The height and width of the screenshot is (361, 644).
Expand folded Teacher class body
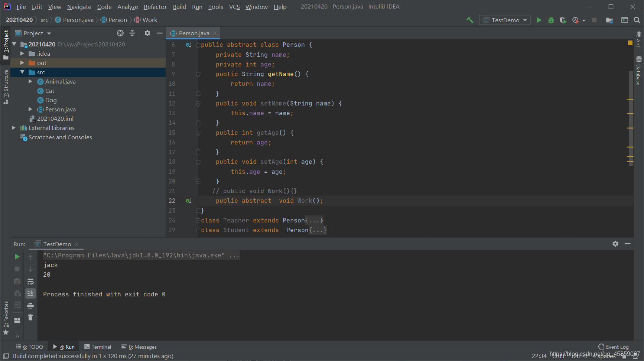314,220
